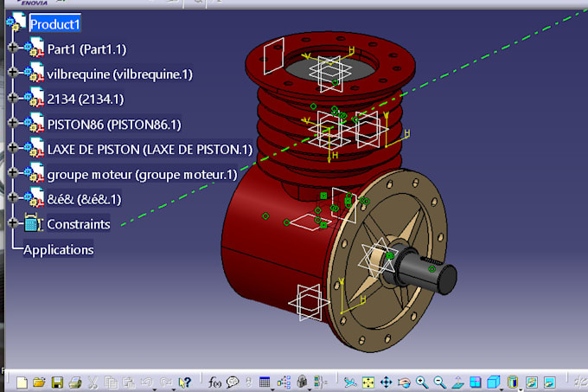Expand the &é& (&é&.1) node
Image resolution: width=588 pixels, height=392 pixels.
click(12, 197)
